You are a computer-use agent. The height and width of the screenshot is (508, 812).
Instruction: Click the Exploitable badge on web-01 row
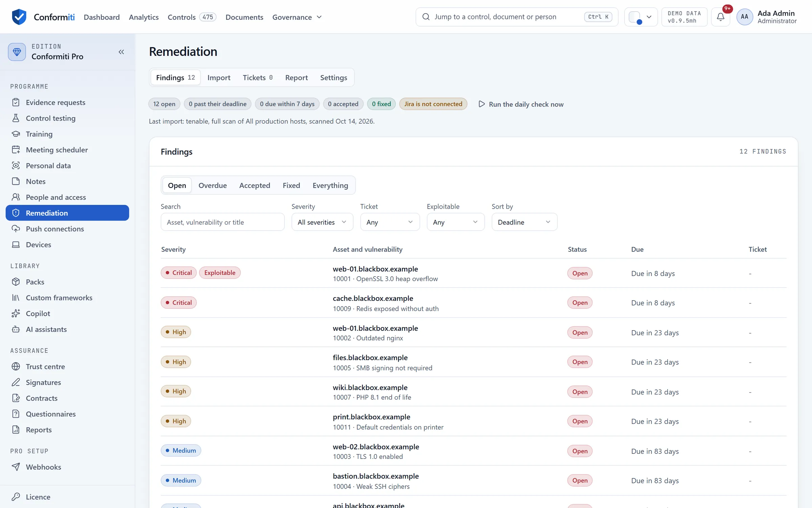pyautogui.click(x=220, y=273)
